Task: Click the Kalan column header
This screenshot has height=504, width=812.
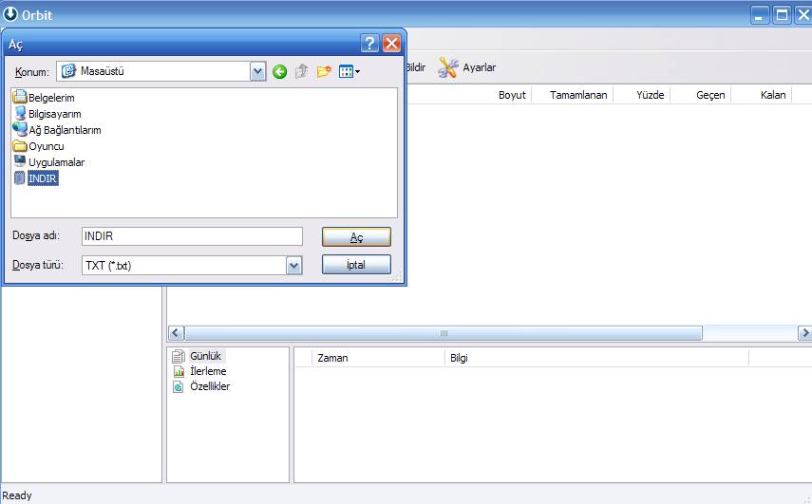Action: [773, 95]
